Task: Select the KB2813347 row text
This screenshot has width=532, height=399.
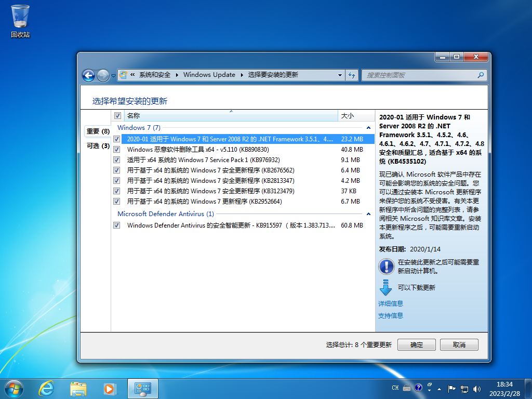Action: (x=210, y=180)
